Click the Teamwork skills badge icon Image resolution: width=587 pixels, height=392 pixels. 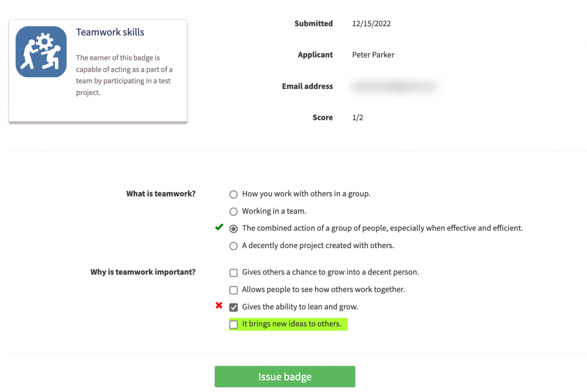(x=41, y=52)
